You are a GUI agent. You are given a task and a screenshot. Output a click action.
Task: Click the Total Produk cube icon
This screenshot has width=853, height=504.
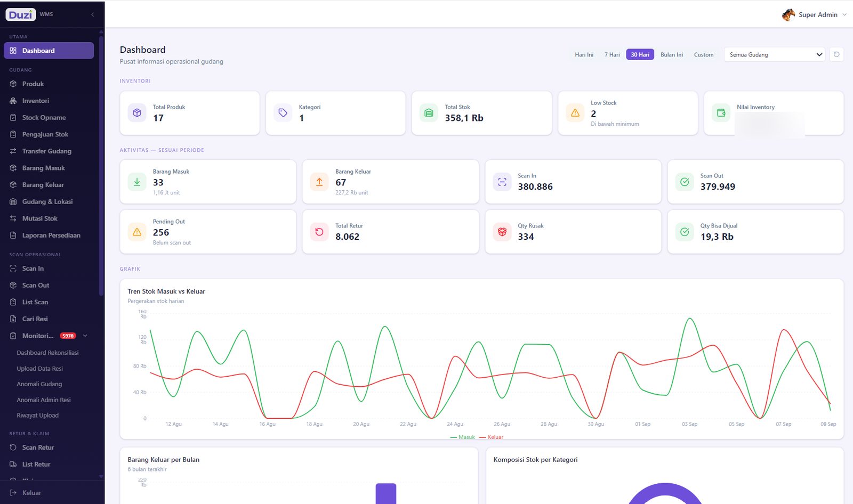point(137,113)
